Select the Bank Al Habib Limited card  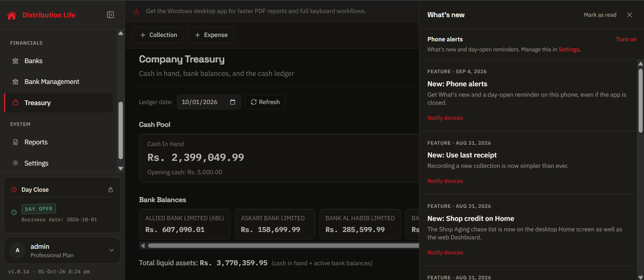coord(360,224)
